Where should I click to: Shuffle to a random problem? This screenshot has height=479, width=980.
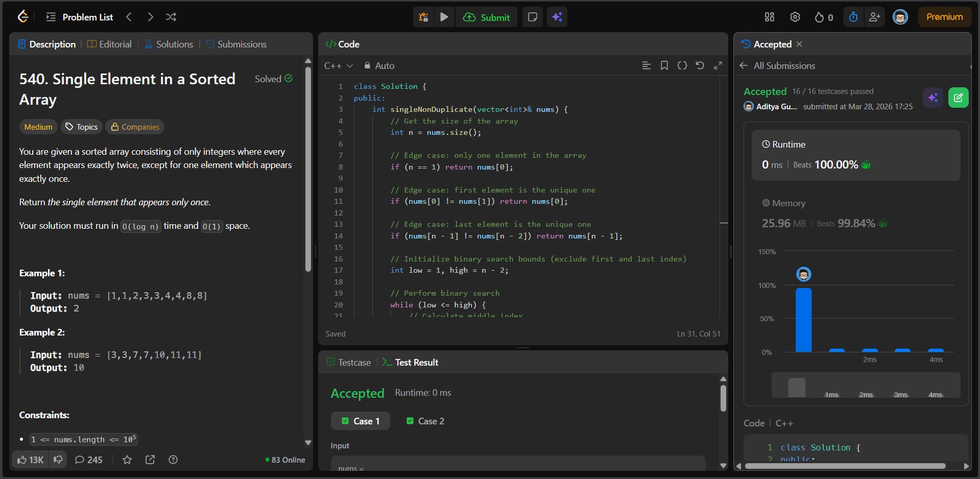pyautogui.click(x=171, y=17)
